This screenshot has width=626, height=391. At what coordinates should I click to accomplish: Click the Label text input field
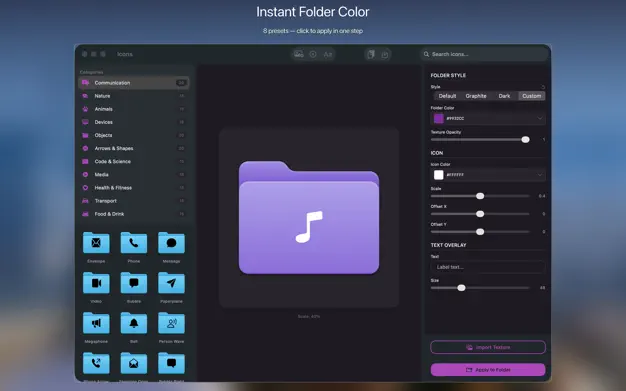488,267
